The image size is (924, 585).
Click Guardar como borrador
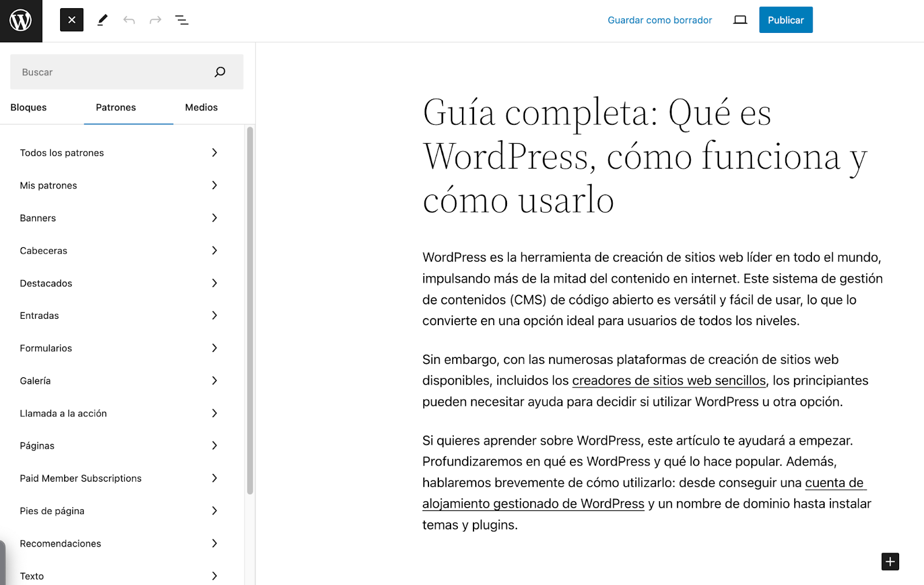[660, 20]
